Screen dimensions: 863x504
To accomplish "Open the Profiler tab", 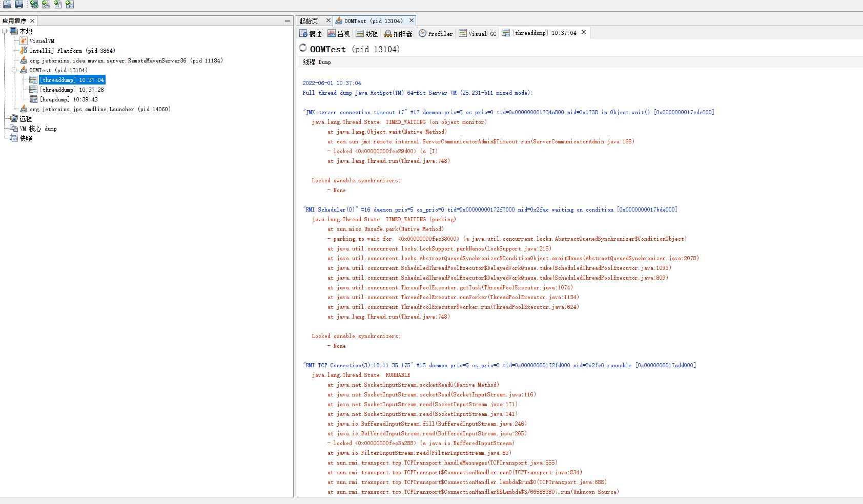I will coord(436,34).
